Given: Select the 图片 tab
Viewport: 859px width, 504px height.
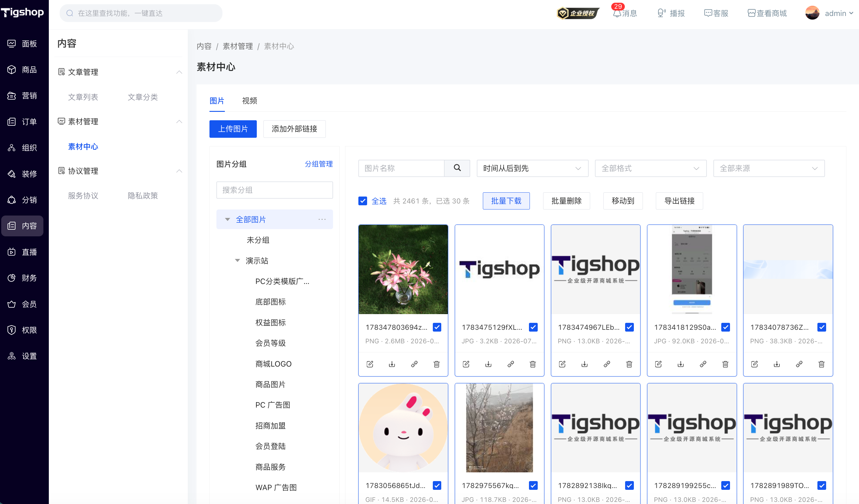Looking at the screenshot, I should click(x=217, y=101).
